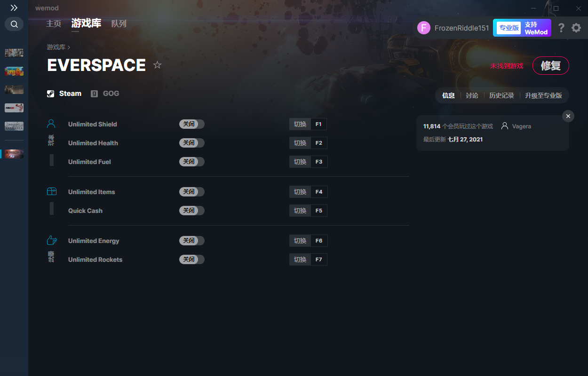Go to the 主页 tab
Screen dimensions: 588x376
(x=54, y=23)
